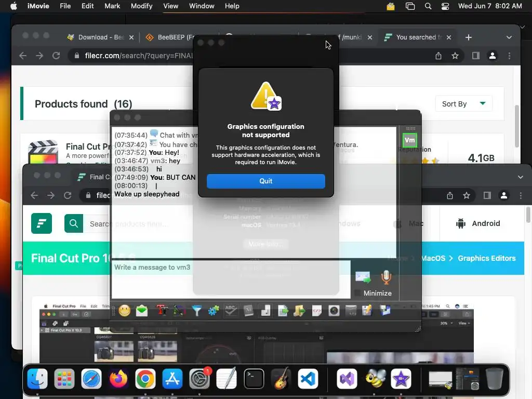
Task: Open Launchpad from the Dock
Action: tap(64, 379)
